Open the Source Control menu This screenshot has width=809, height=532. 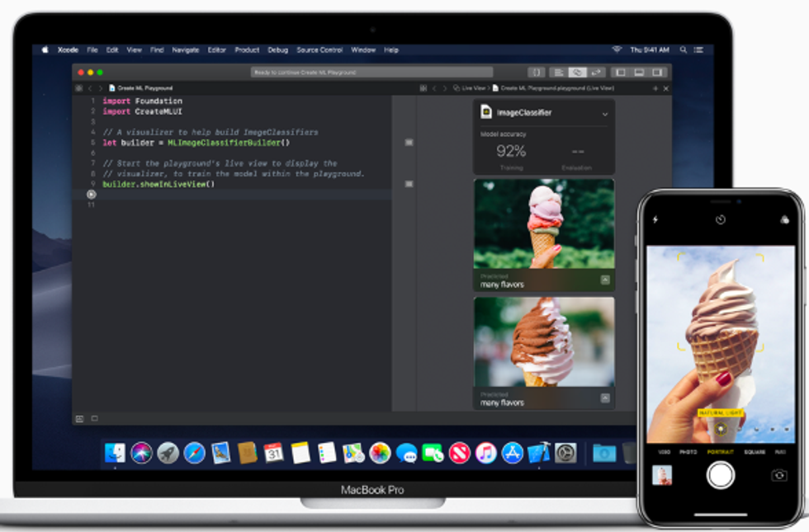(319, 49)
